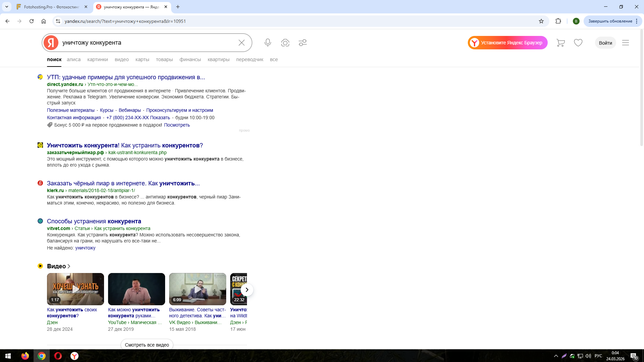The width and height of the screenshot is (644, 362).
Task: Play the ХОЧЕШЬ УЗНАТЬ video thumbnail
Action: (x=76, y=289)
